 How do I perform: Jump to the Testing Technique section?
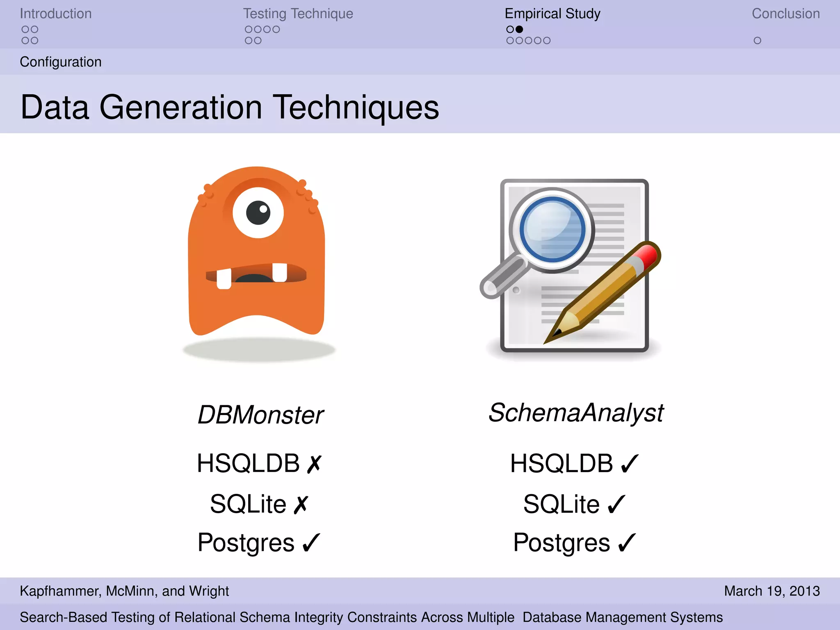(x=298, y=14)
